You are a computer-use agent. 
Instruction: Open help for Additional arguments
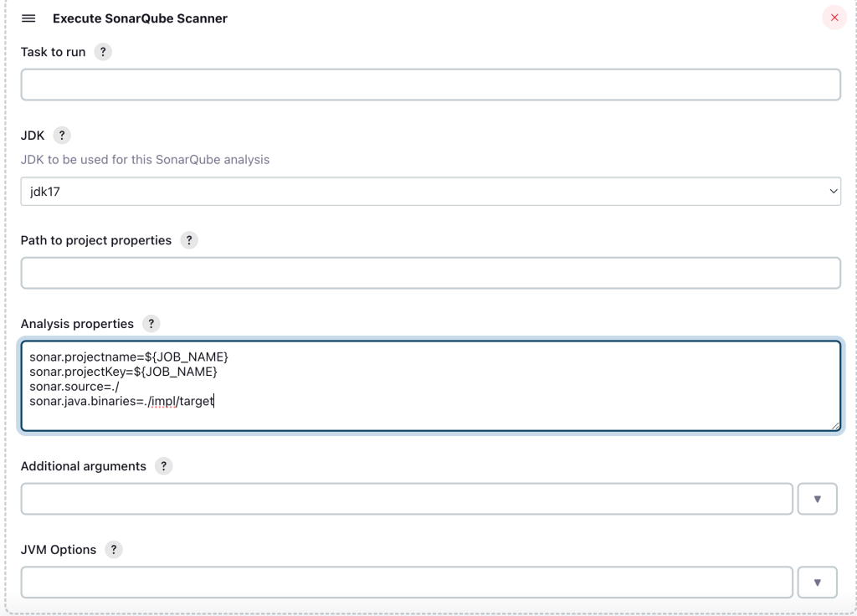pos(164,466)
